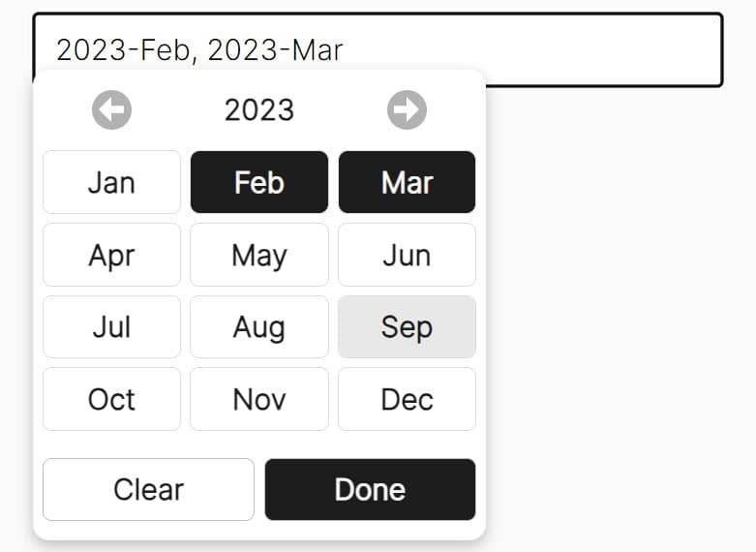The image size is (756, 552).
Task: Deselect the Mar month
Action: pyautogui.click(x=407, y=182)
